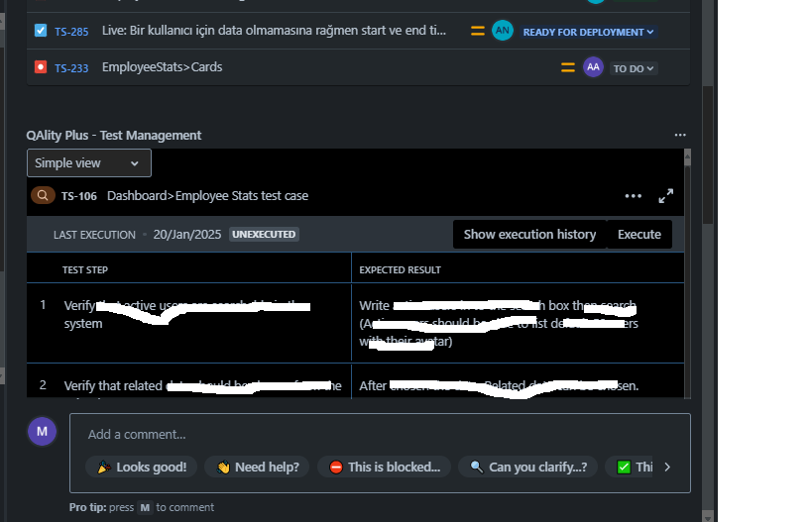The height and width of the screenshot is (522, 812).
Task: Click the magnifier icon beside TS-106
Action: tap(43, 195)
